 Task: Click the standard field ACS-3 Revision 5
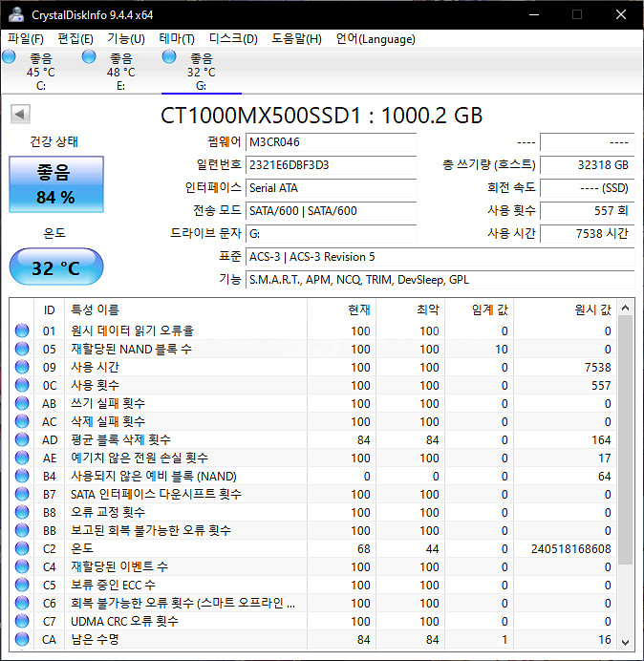coord(440,257)
